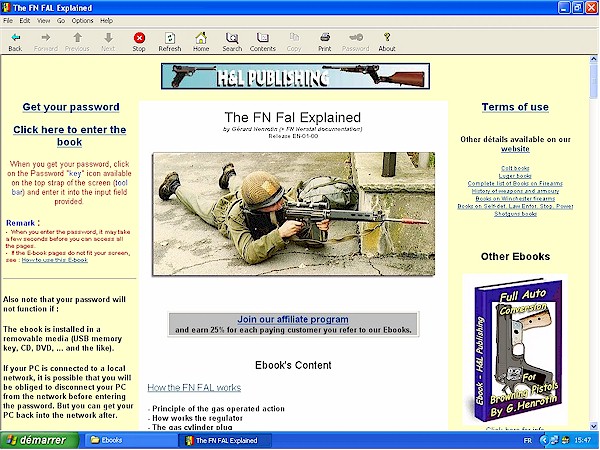
Task: Print the page using the Print icon
Action: click(325, 38)
